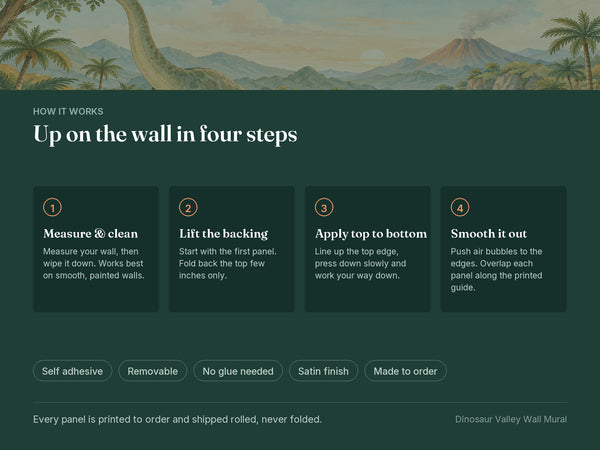Click the Apply top to bottom heading
The width and height of the screenshot is (600, 450).
click(370, 233)
